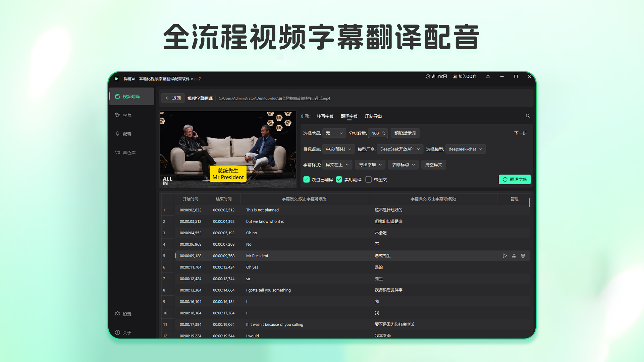Delete subtitle row 5 with trash icon

523,256
